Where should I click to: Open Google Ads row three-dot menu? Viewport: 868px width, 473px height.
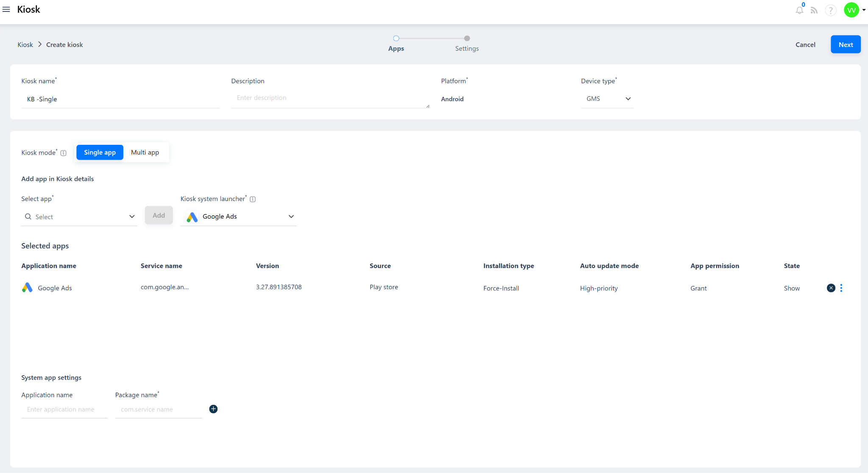coord(841,288)
